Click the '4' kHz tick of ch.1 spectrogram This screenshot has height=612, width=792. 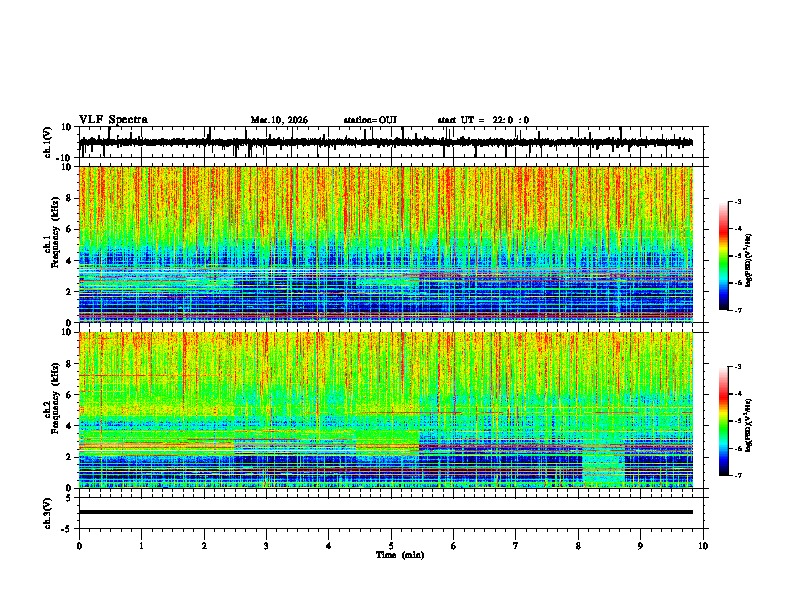point(70,261)
